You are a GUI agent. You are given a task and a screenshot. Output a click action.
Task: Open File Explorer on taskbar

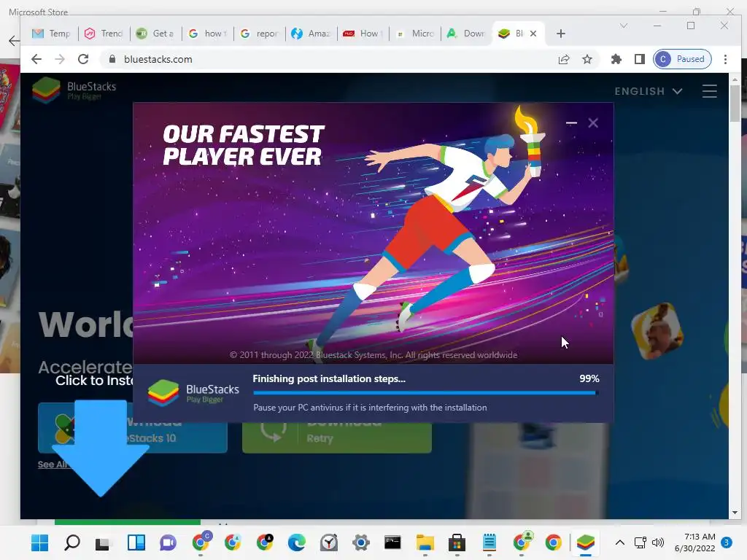(x=425, y=542)
